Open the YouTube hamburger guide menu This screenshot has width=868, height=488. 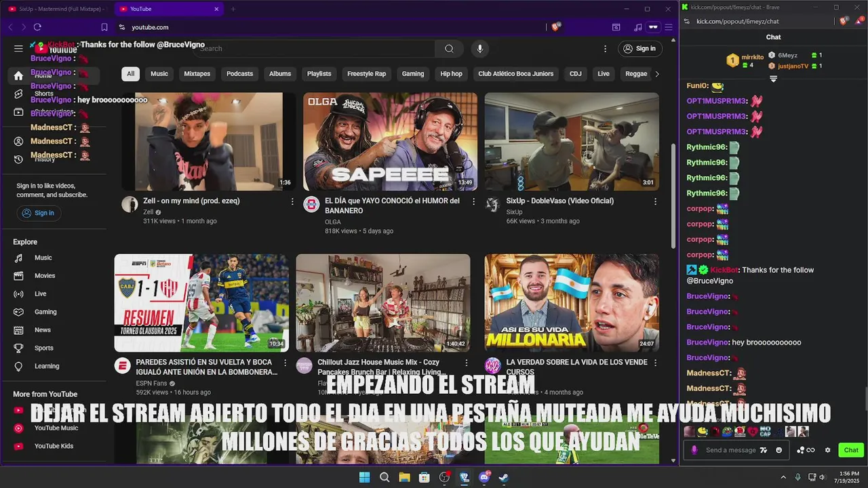point(18,48)
